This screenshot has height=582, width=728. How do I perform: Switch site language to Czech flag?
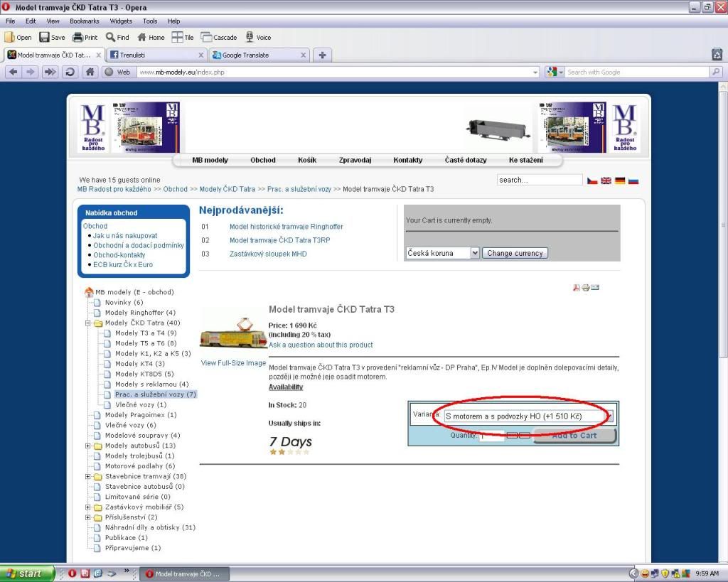(592, 180)
